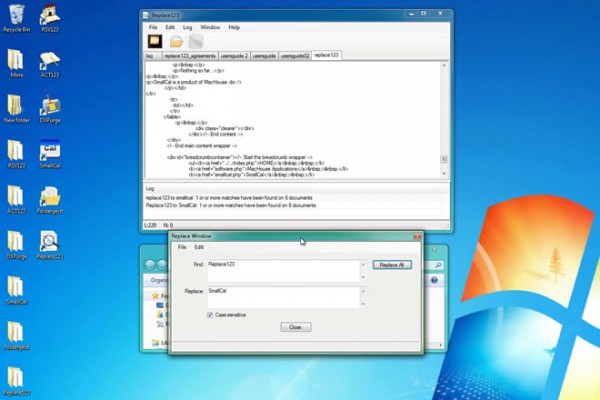Select the SmallCal calendar application shortcut
The width and height of the screenshot is (600, 400).
tap(50, 154)
